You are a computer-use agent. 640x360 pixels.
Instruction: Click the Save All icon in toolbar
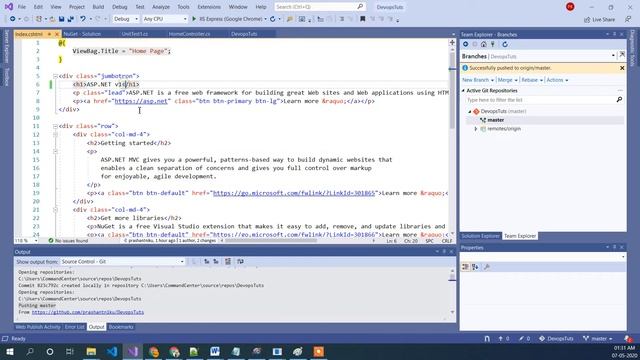71,19
